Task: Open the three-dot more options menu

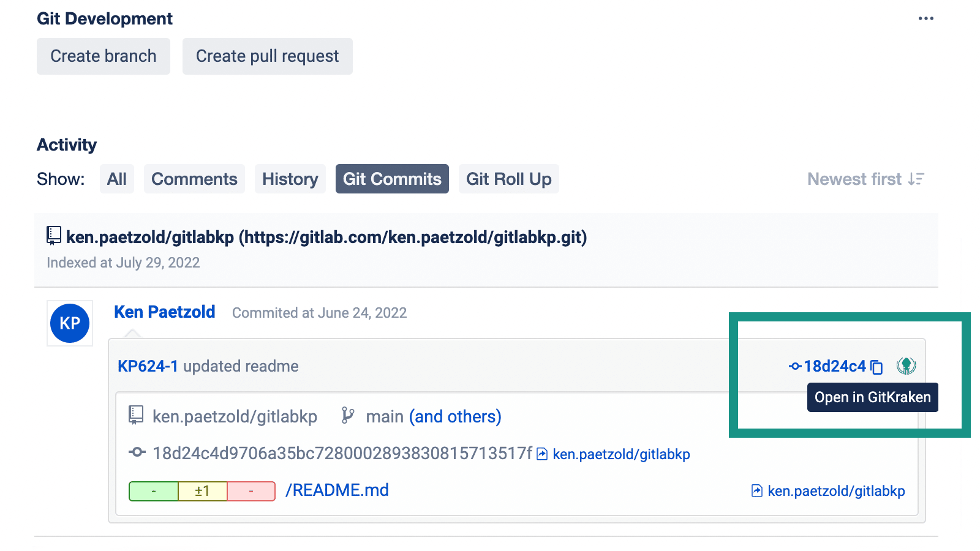Action: pyautogui.click(x=926, y=18)
